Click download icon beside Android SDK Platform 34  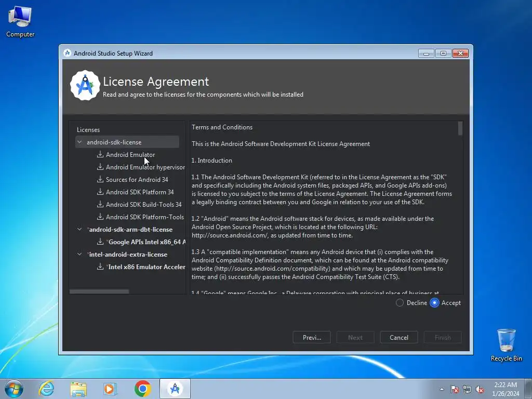(100, 192)
